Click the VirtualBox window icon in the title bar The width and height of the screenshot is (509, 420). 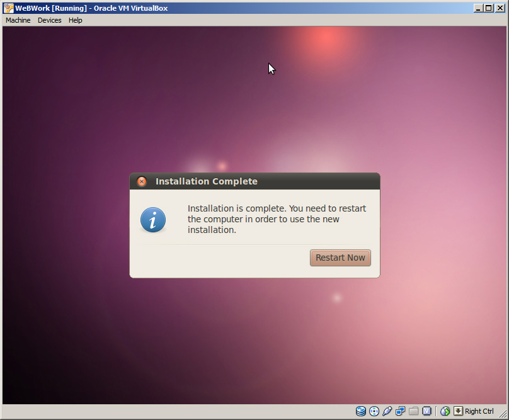(x=9, y=8)
